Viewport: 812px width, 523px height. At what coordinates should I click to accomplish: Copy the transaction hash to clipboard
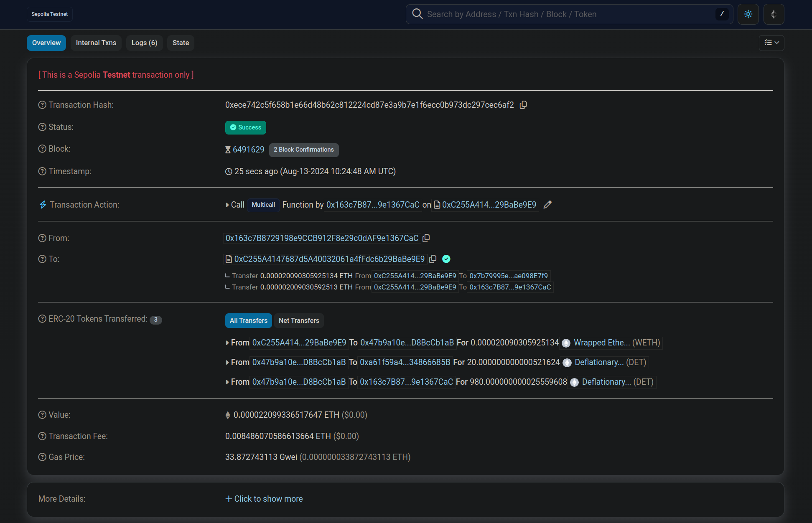tap(523, 105)
